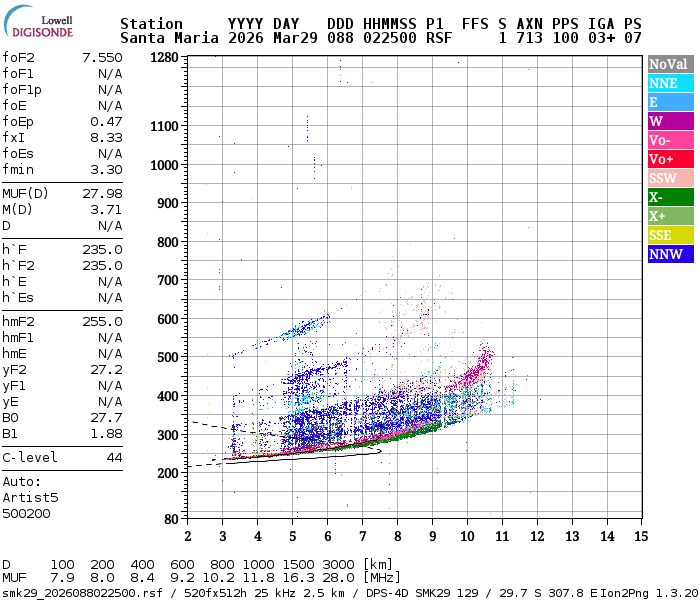Click the SSW salmon legend swatch
700x600 pixels.
[x=671, y=178]
